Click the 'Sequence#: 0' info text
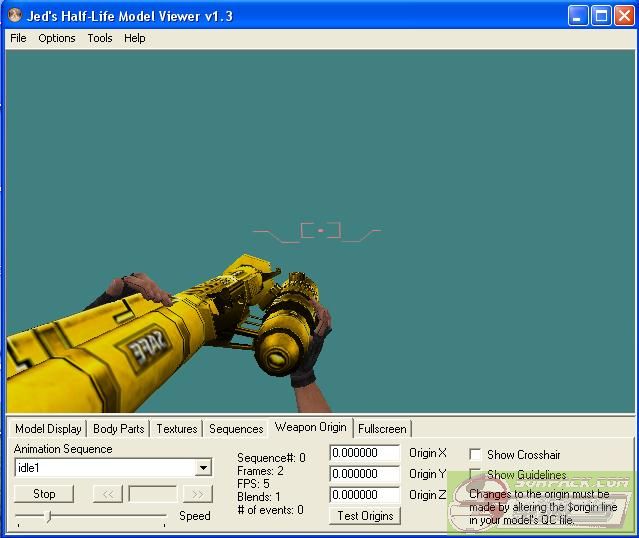The width and height of the screenshot is (639, 538). tap(271, 458)
